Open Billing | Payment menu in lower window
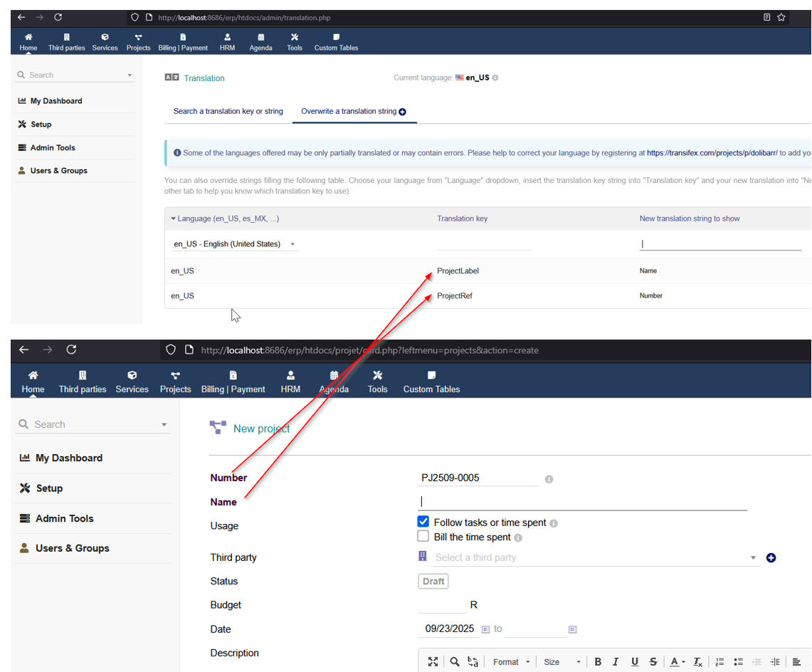This screenshot has width=812, height=672. click(x=233, y=382)
